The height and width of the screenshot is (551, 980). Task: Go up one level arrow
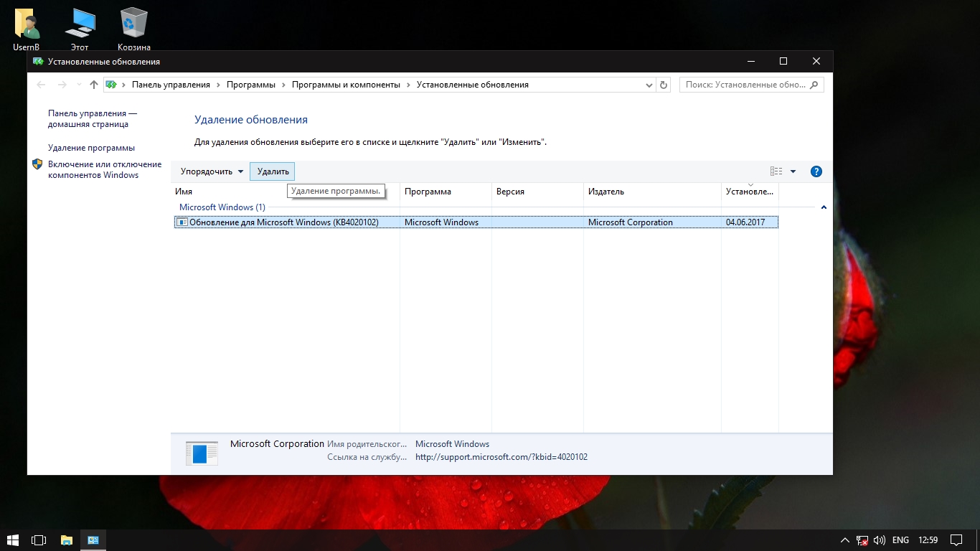[x=94, y=85]
